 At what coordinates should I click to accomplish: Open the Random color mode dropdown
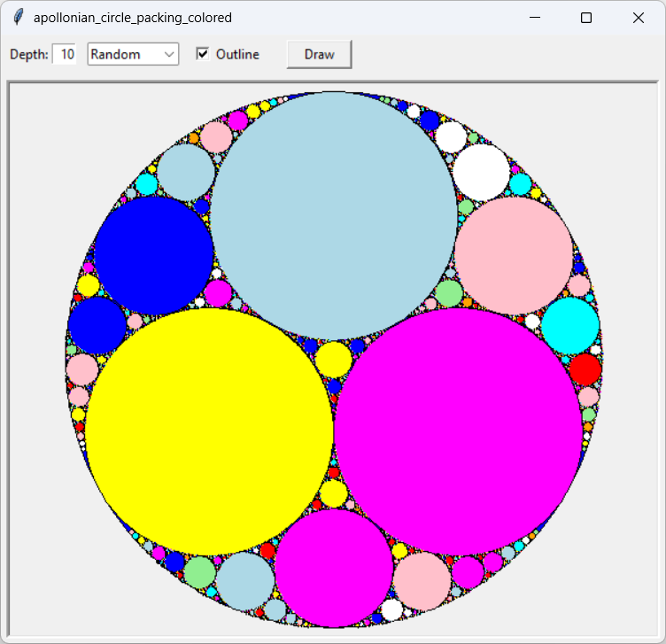pyautogui.click(x=133, y=54)
